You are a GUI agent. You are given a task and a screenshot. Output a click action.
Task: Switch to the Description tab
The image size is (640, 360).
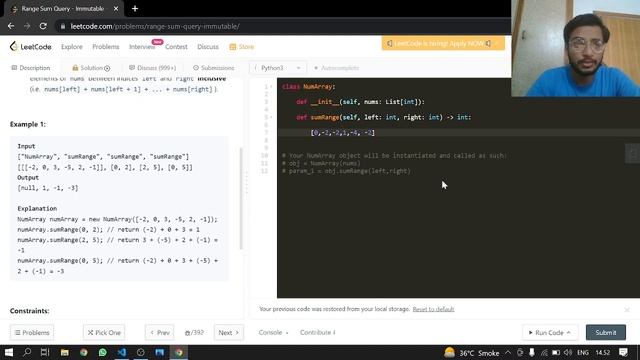coord(31,68)
